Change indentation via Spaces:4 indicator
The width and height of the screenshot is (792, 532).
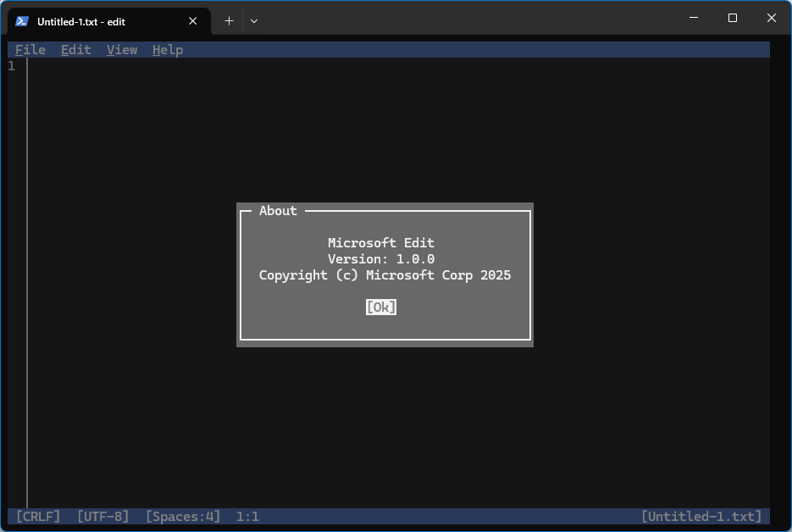pyautogui.click(x=183, y=517)
